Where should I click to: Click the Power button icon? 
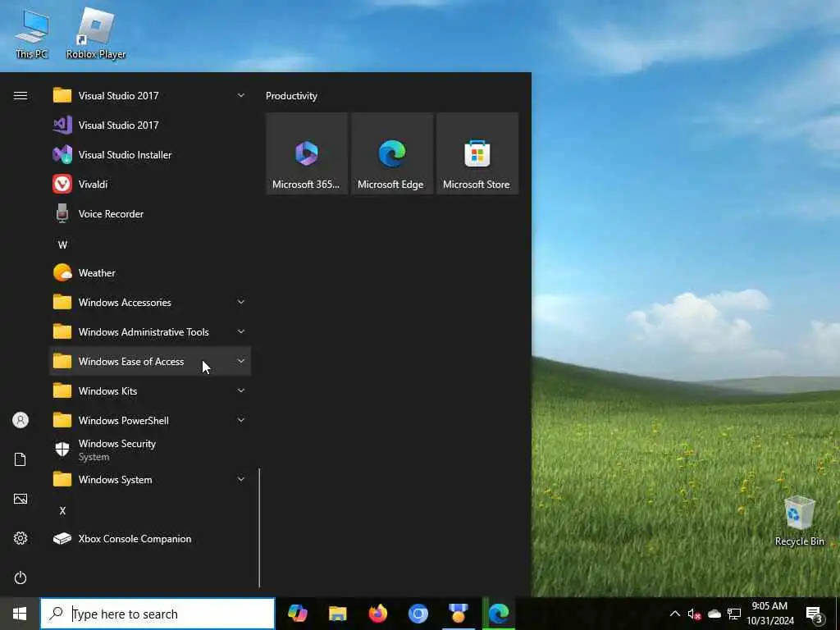click(x=21, y=577)
